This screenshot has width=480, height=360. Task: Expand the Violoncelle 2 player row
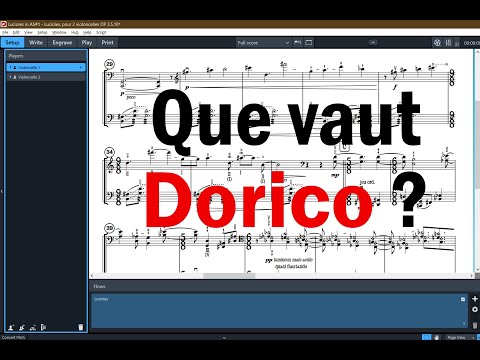click(x=10, y=77)
